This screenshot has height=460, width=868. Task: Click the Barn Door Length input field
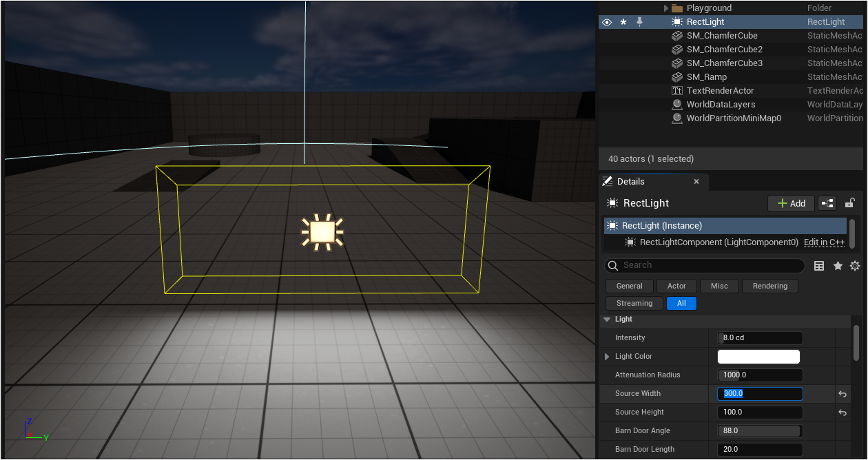[x=760, y=450]
